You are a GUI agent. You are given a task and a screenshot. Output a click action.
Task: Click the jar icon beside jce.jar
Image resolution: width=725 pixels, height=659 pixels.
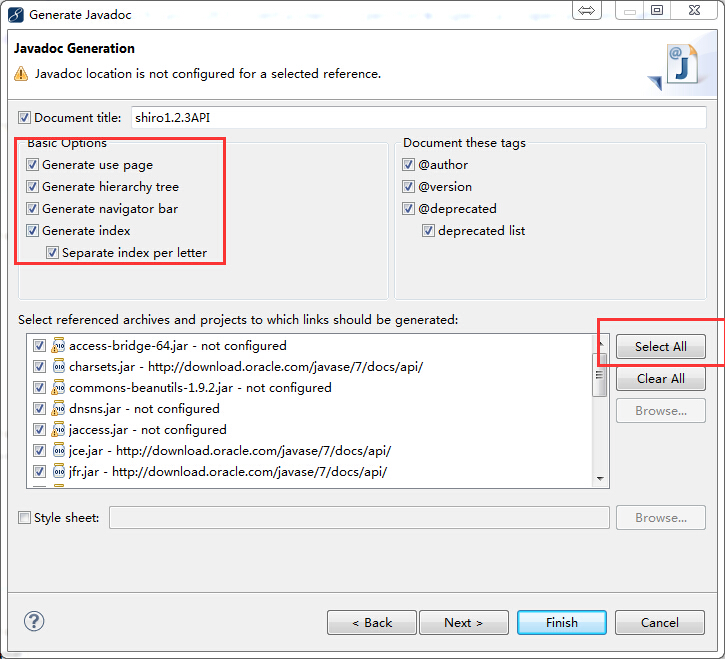click(x=58, y=450)
